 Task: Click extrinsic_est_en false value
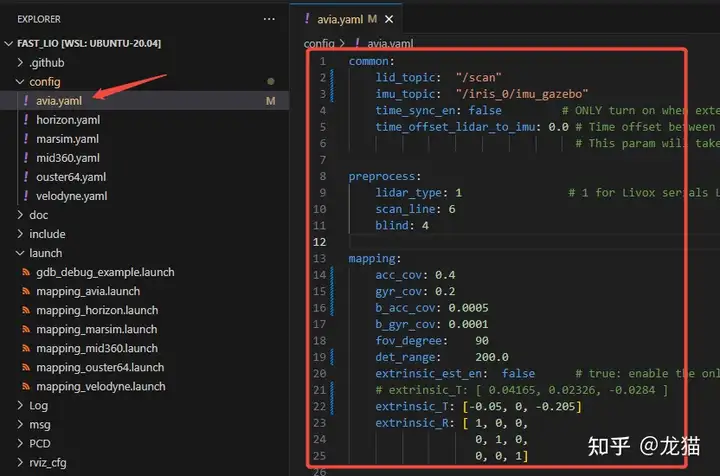point(518,374)
